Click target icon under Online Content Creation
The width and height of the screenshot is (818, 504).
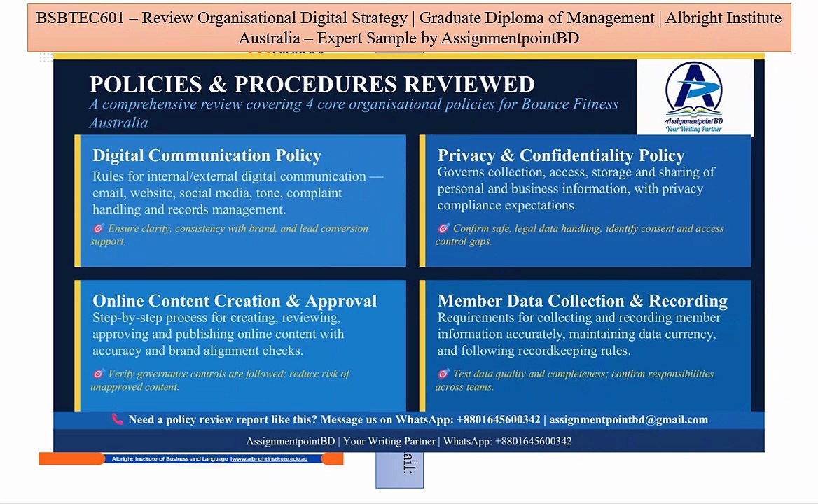click(98, 373)
